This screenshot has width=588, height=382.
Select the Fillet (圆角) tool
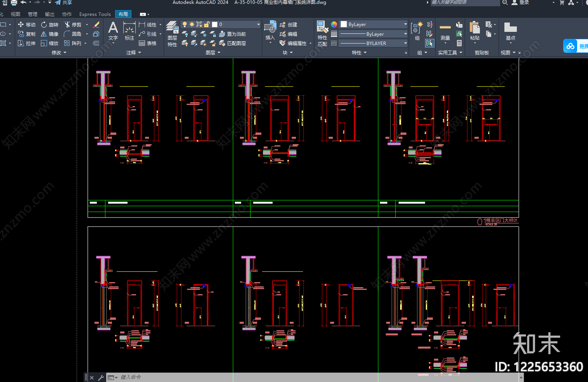[73, 34]
